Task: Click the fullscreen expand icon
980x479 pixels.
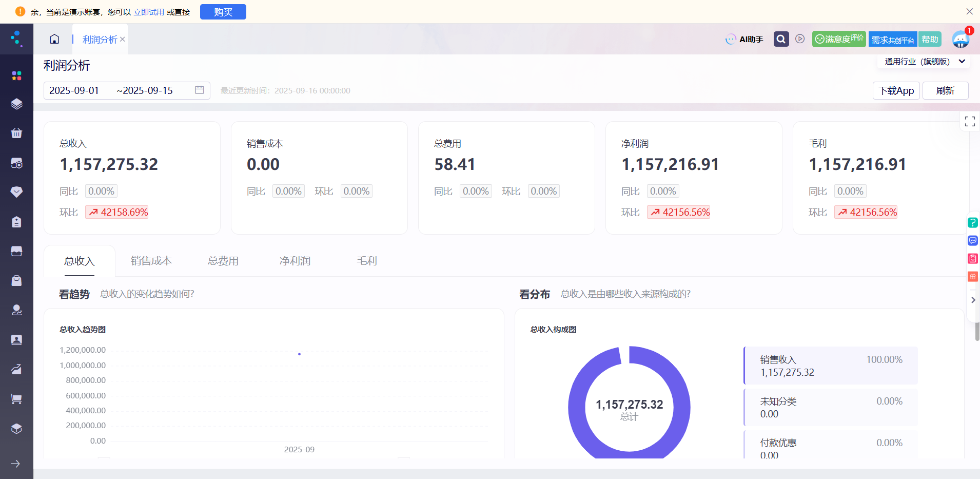Action: [x=970, y=121]
